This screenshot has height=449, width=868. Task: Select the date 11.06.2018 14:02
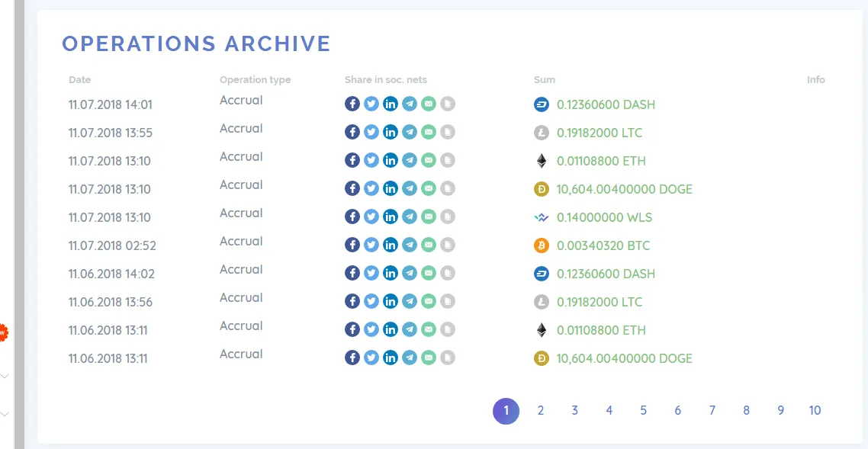pos(111,274)
